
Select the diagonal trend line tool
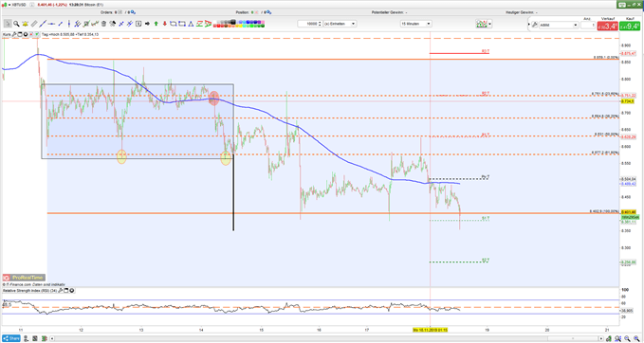[x=43, y=24]
